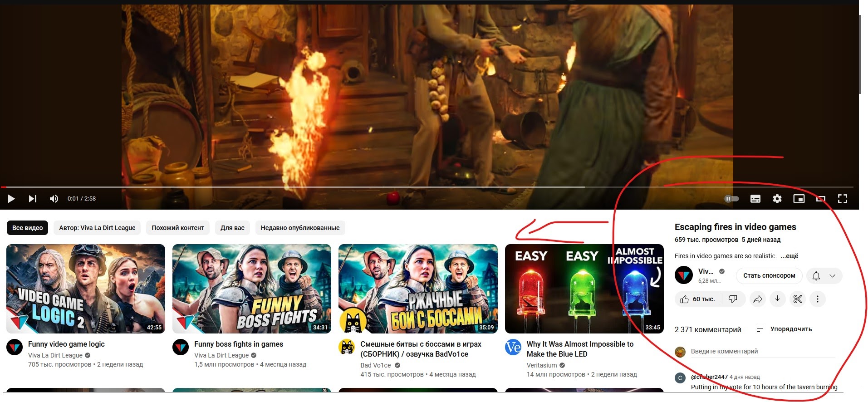Like the video (60 тыс.)
This screenshot has height=402, width=868.
[698, 299]
